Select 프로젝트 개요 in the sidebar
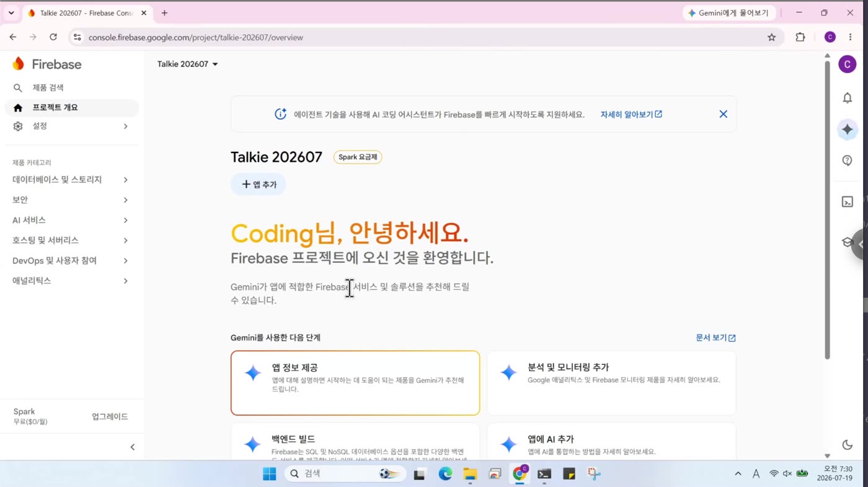The height and width of the screenshot is (487, 868). [72, 108]
